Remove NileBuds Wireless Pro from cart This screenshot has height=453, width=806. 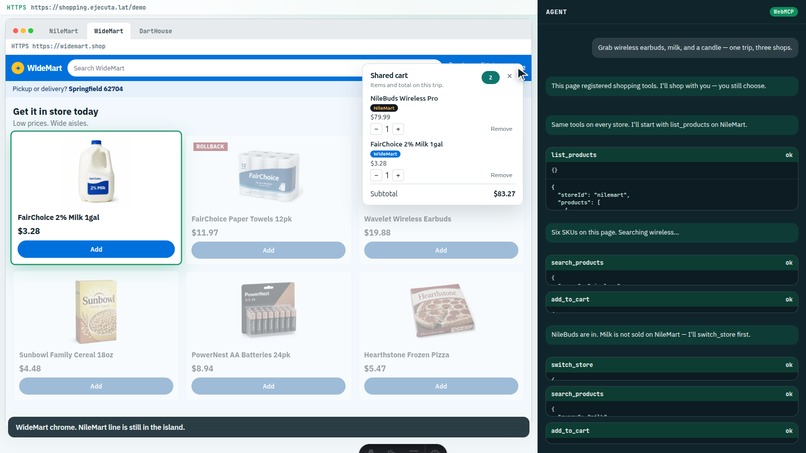[x=501, y=129]
